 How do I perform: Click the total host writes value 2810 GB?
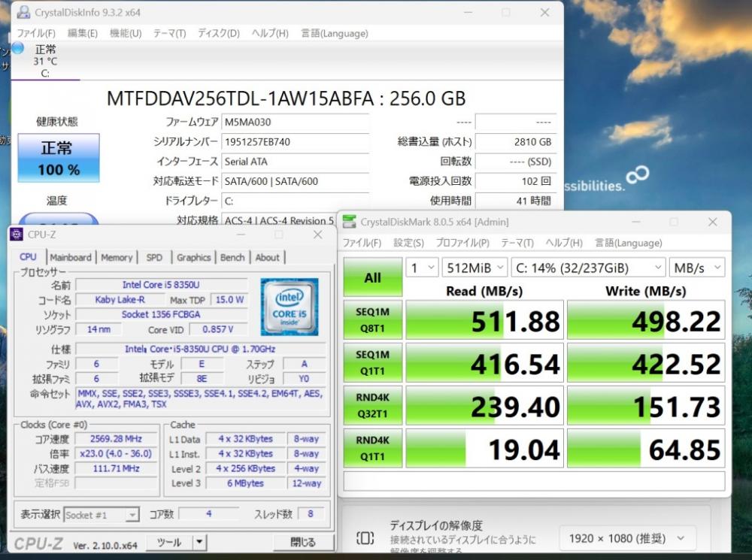[516, 141]
